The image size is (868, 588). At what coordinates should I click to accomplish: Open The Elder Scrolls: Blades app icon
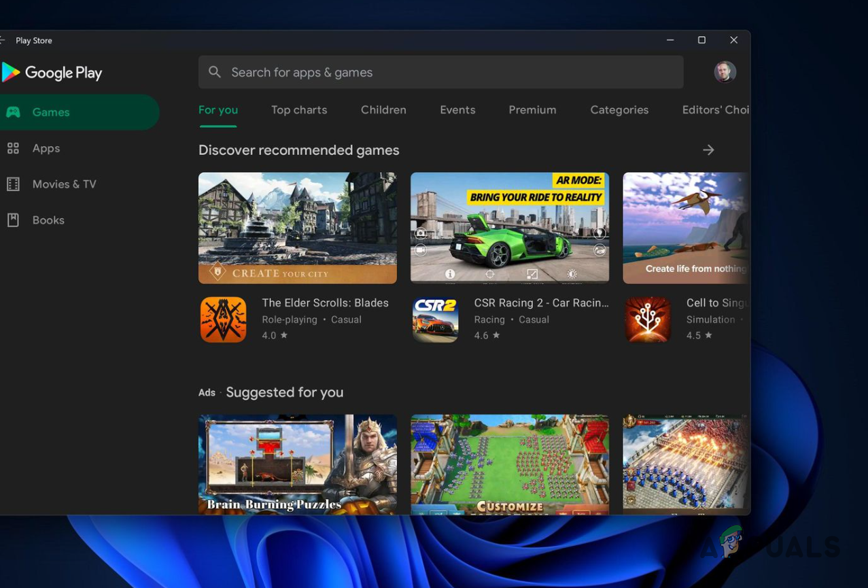pos(223,319)
